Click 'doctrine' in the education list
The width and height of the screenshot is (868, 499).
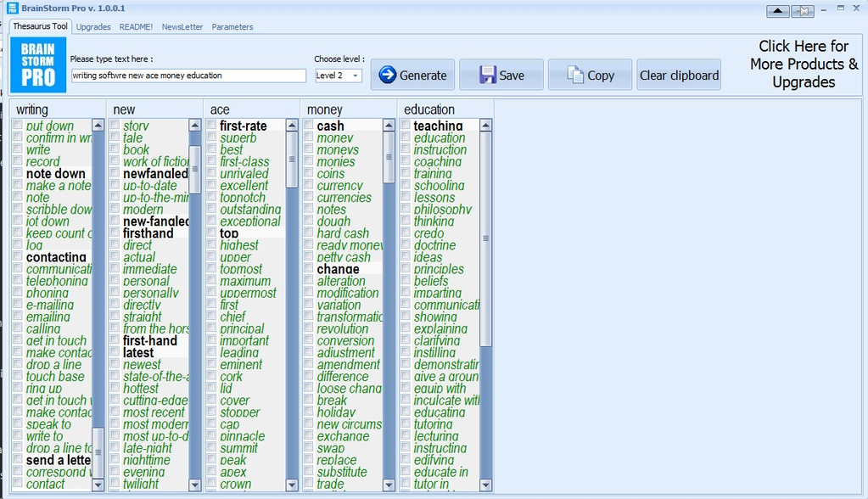(x=435, y=244)
